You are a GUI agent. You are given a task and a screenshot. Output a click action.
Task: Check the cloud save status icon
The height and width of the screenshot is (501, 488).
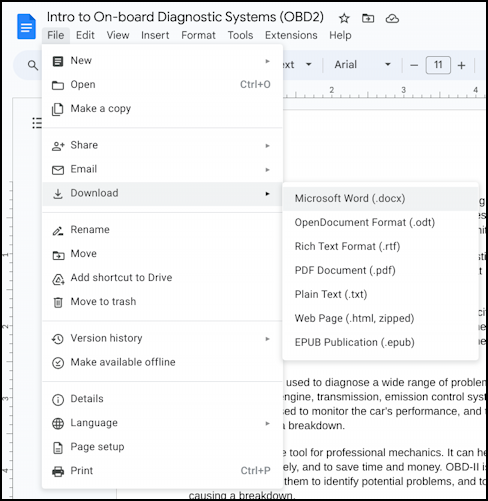point(392,19)
